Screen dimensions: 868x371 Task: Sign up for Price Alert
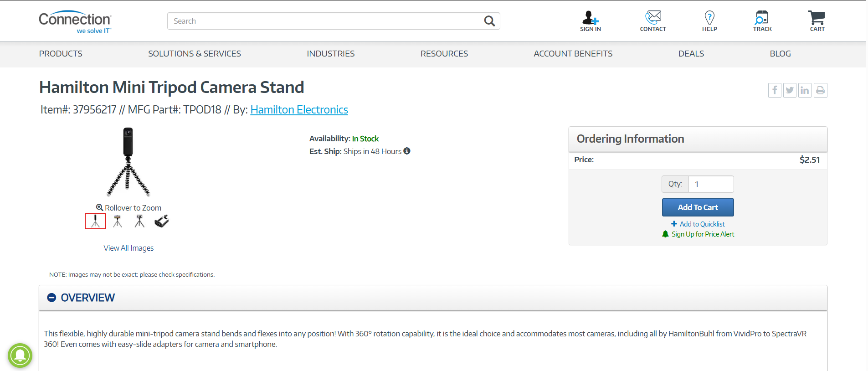coord(703,234)
